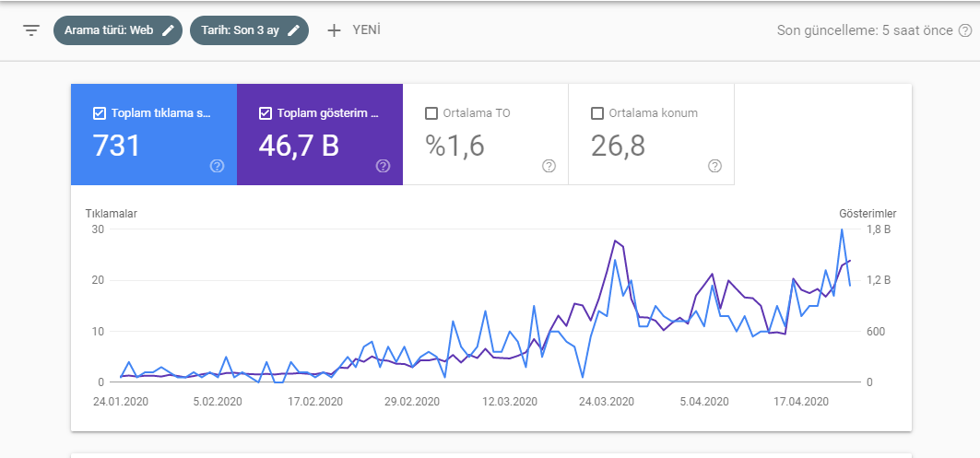
Task: Open help icon on Toplam tıklama card
Action: [217, 166]
